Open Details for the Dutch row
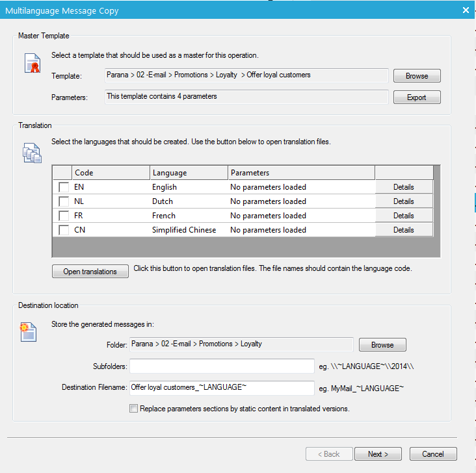The height and width of the screenshot is (473, 476). pos(403,201)
